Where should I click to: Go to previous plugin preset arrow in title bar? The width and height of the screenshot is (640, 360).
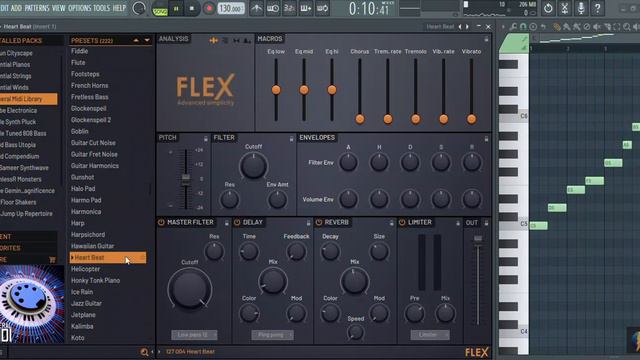pyautogui.click(x=460, y=27)
